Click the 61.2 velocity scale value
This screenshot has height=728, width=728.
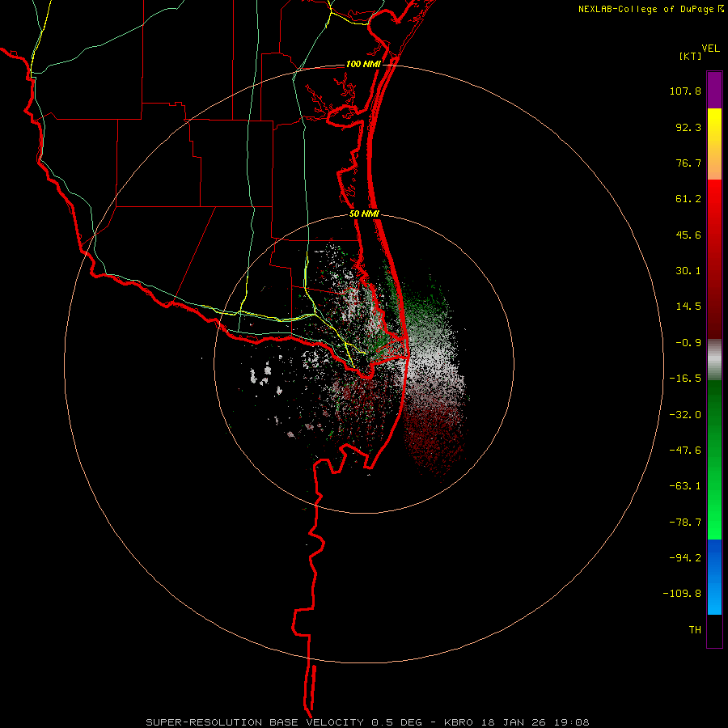[x=688, y=199]
